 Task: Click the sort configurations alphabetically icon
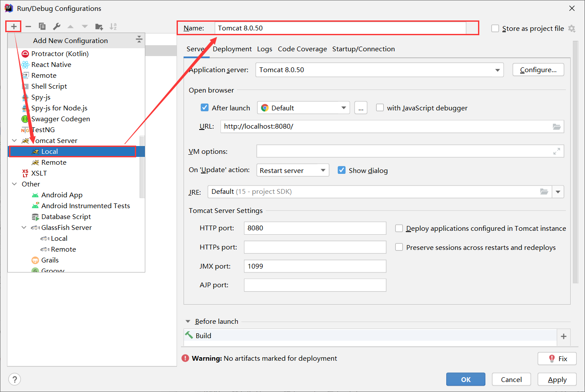pos(113,27)
